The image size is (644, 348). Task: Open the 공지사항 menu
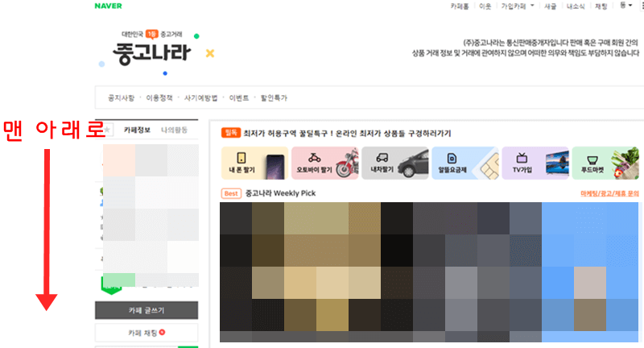(122, 97)
